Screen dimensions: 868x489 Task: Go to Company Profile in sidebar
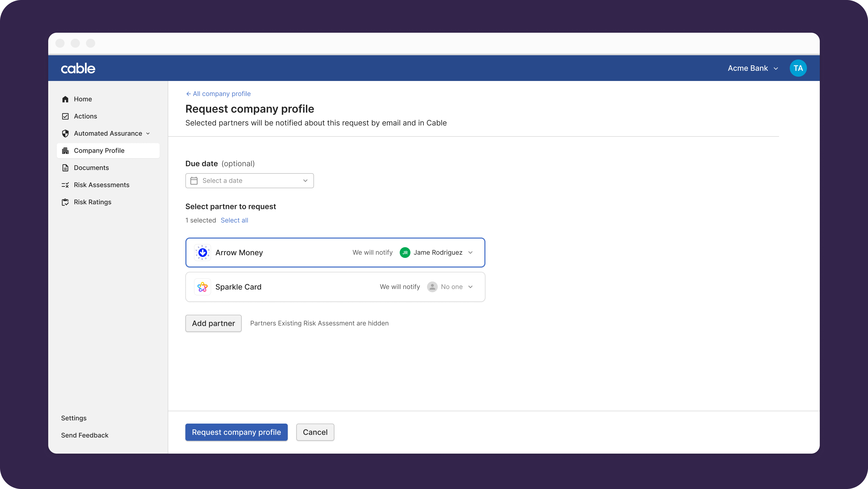pyautogui.click(x=99, y=151)
